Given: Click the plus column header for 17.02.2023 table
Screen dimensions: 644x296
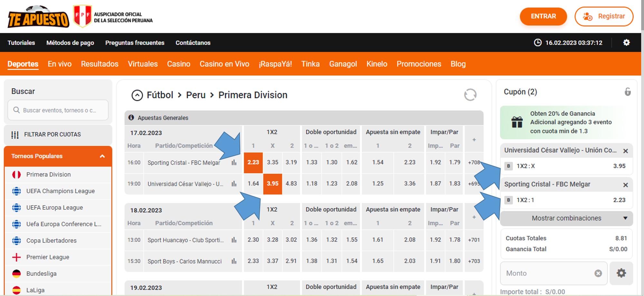Looking at the screenshot, I should [x=474, y=139].
